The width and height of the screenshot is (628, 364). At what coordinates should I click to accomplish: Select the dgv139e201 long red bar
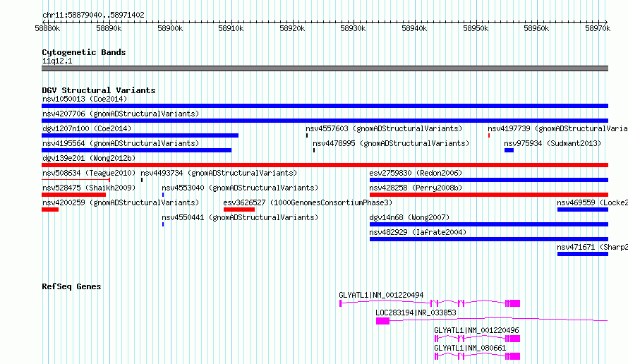pos(325,165)
